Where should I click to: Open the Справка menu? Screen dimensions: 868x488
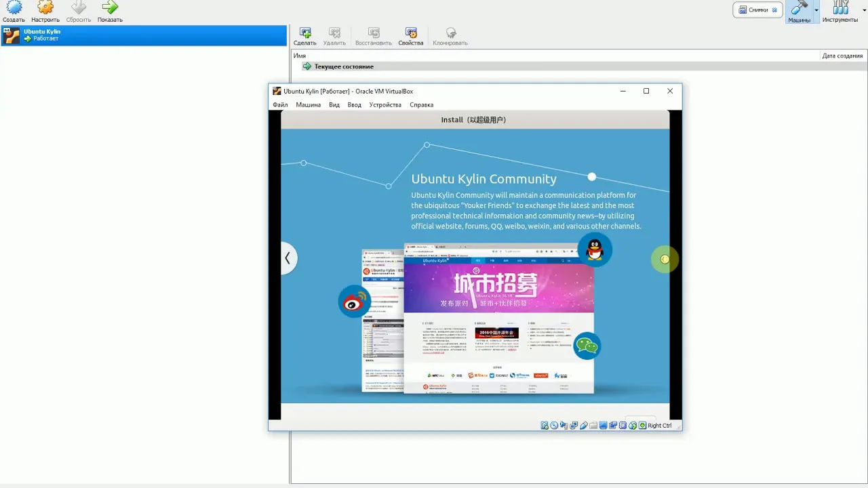click(x=421, y=105)
